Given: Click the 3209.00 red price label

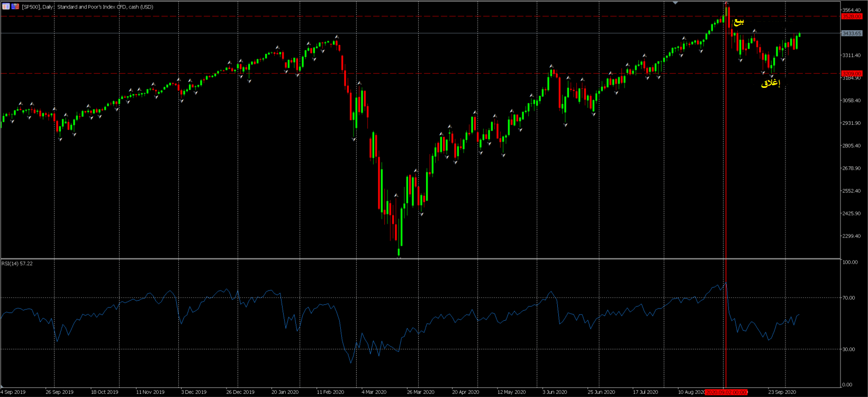Looking at the screenshot, I should pos(852,74).
